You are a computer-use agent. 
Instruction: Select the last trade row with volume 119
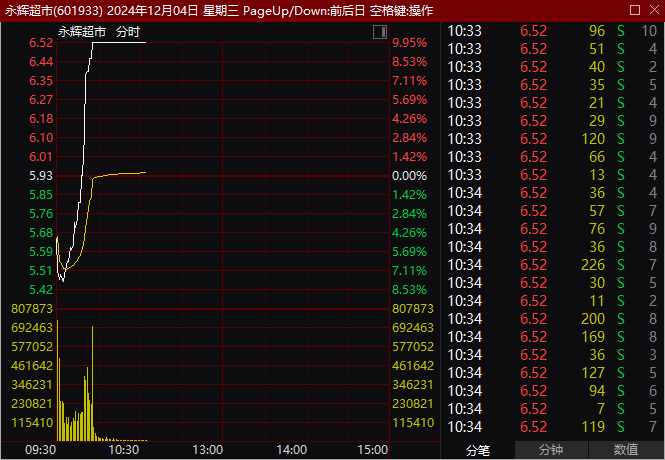point(552,426)
